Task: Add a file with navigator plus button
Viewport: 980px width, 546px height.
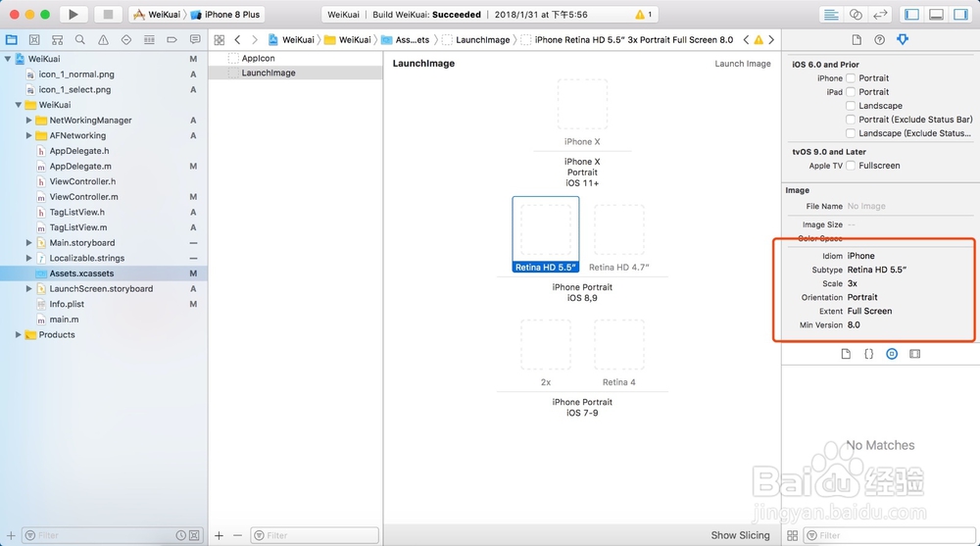Action: click(11, 535)
